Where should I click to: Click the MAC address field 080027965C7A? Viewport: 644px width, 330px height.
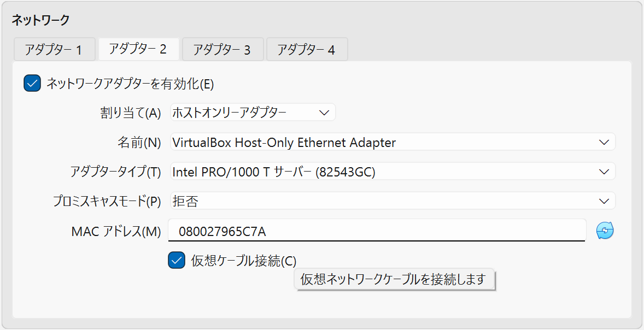(376, 231)
